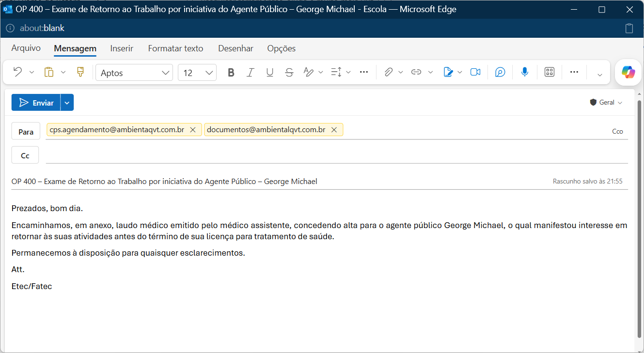Click the signature pen icon
The height and width of the screenshot is (353, 644).
448,72
